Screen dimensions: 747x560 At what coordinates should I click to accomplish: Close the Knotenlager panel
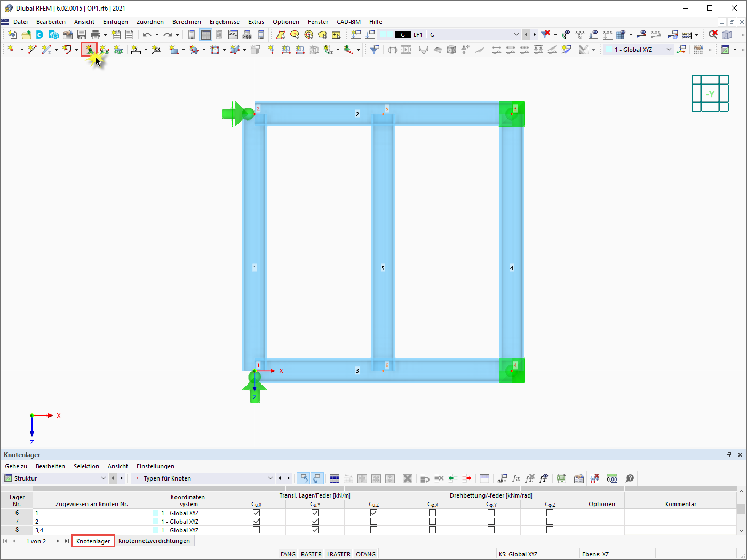(x=740, y=455)
